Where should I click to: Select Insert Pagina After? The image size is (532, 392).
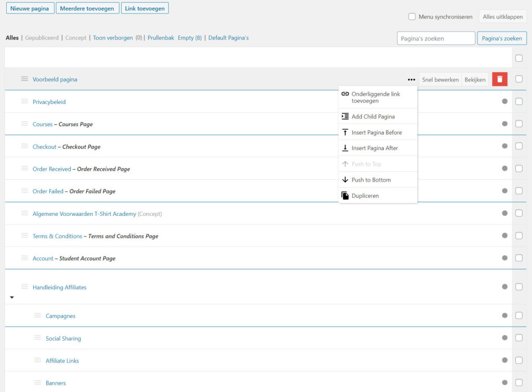tap(378, 148)
